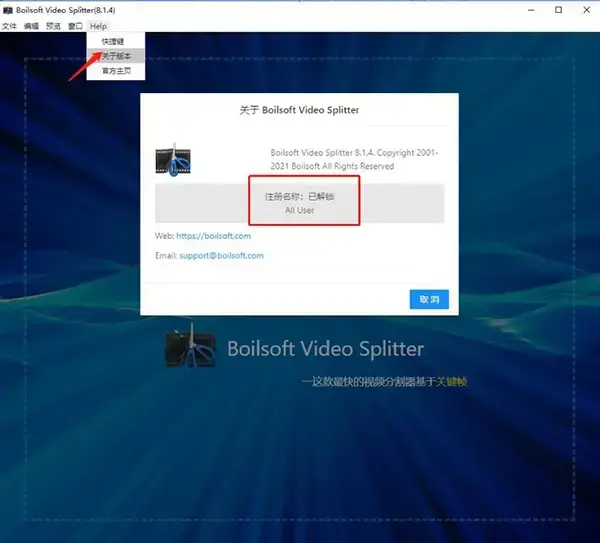
Task: Click the '注册名称：已解锁' text
Action: [x=300, y=196]
